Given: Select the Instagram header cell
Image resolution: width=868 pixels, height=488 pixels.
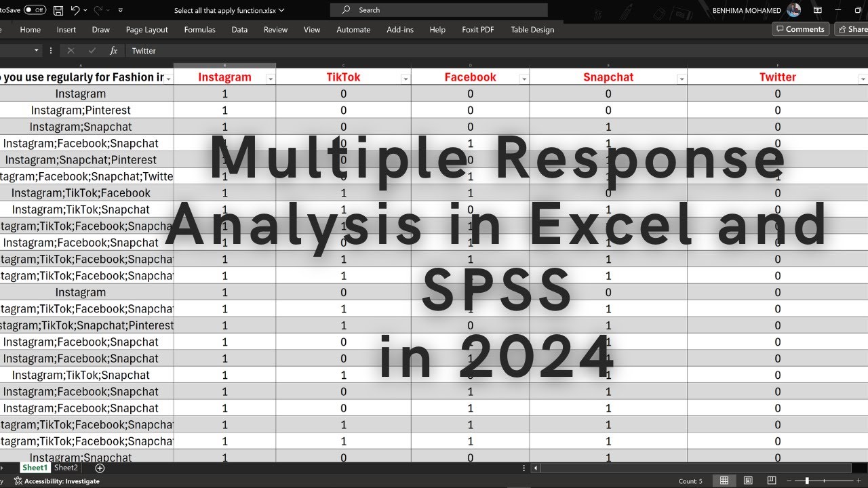Looking at the screenshot, I should 224,77.
